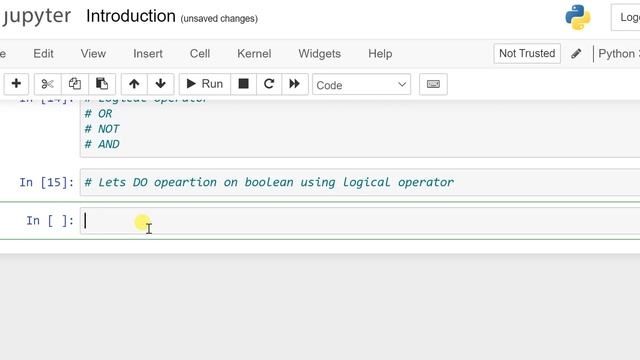Open the View menu
The width and height of the screenshot is (640, 360).
click(x=93, y=53)
